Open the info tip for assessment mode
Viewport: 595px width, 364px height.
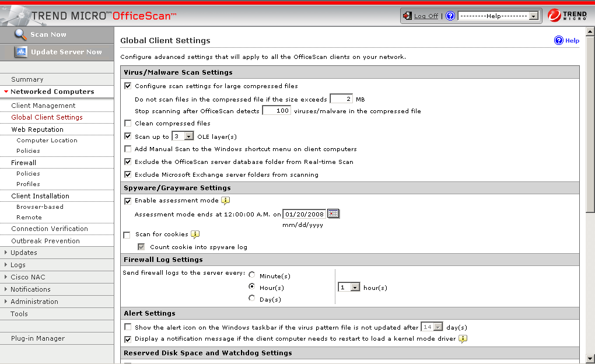click(x=225, y=201)
